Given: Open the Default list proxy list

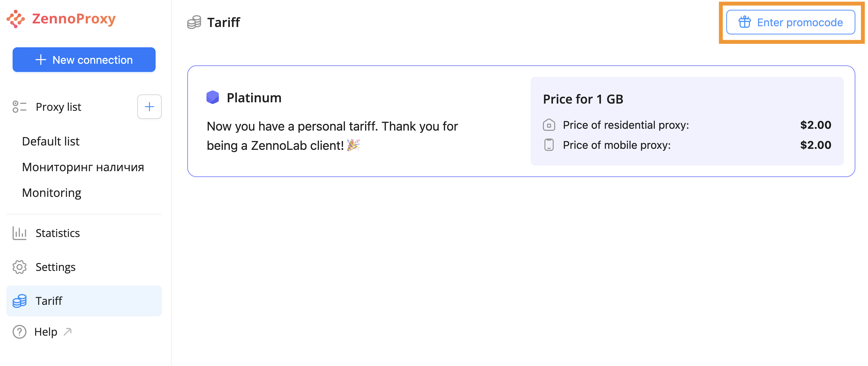Looking at the screenshot, I should (51, 141).
